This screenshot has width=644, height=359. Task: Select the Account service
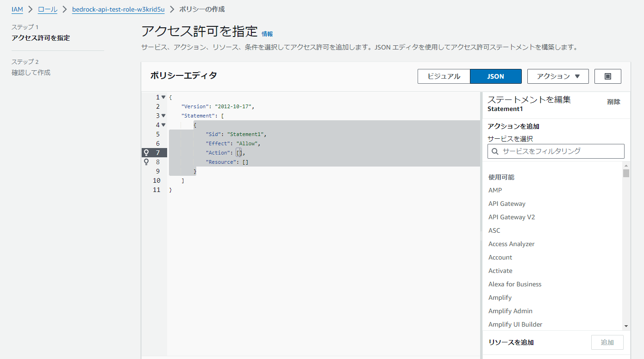point(500,257)
